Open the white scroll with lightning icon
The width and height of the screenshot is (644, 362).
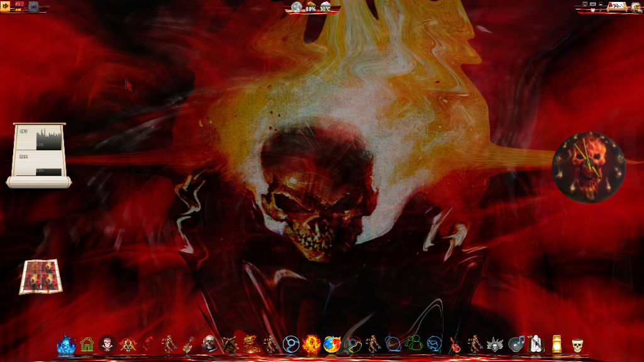coord(536,344)
